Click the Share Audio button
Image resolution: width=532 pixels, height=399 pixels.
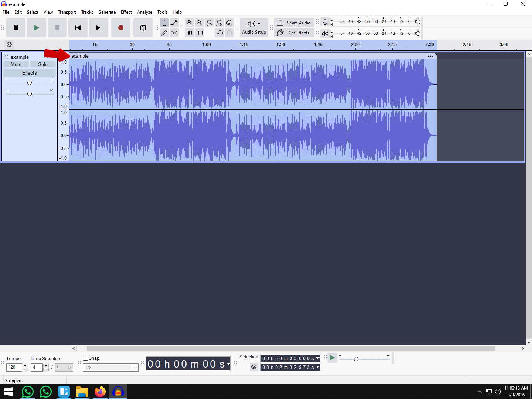click(x=294, y=23)
